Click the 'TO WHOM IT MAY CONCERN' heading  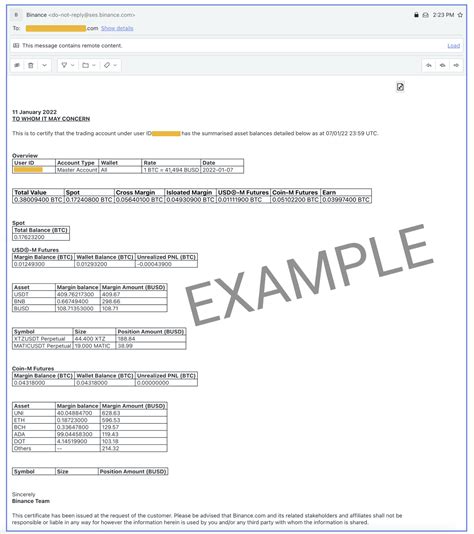click(x=51, y=119)
